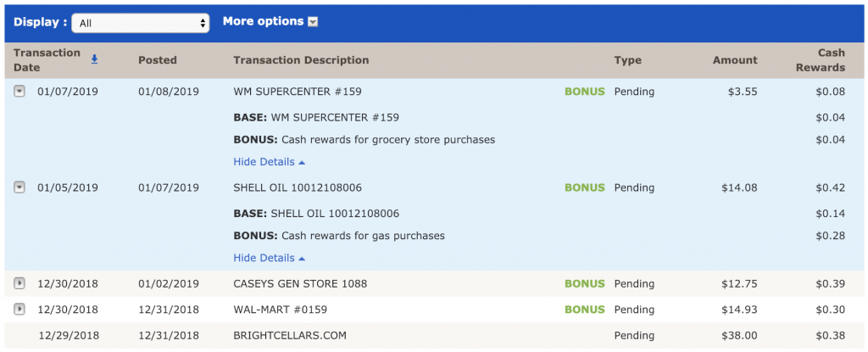Expand the WAL-MART #0159 transaction row
This screenshot has width=868, height=352.
19,310
